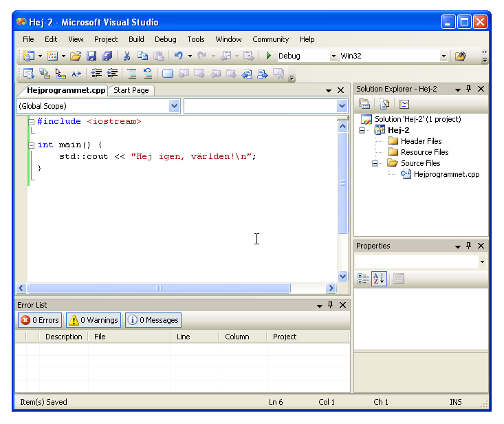Click the Open File folder icon
This screenshot has width=504, height=424.
pos(76,56)
